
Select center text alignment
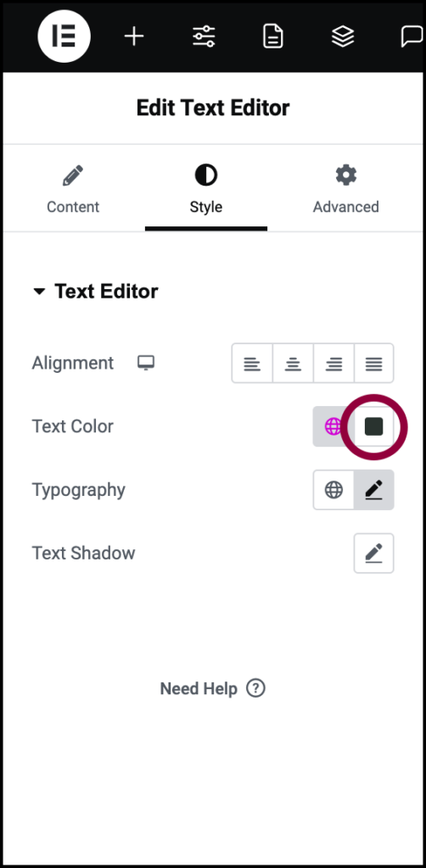click(293, 363)
